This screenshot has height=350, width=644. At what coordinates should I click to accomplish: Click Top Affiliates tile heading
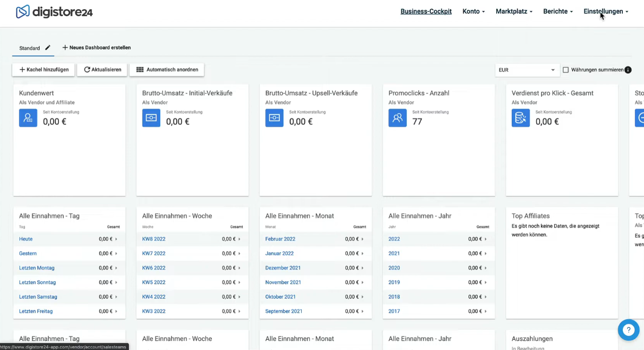531,216
